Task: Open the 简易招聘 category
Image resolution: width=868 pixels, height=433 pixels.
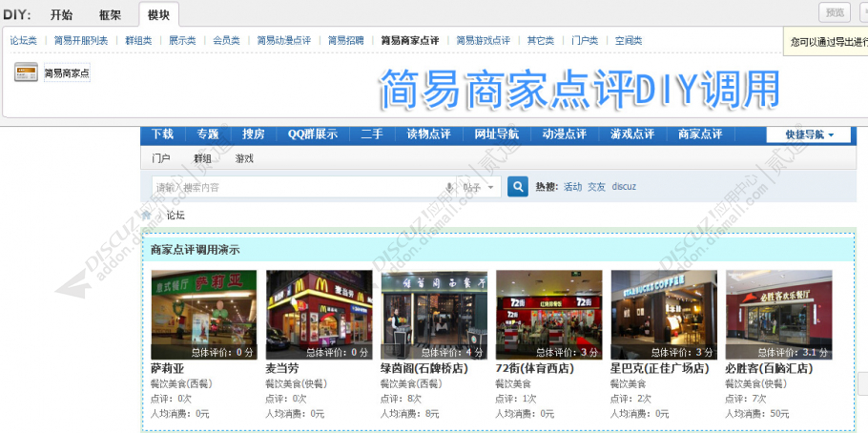Action: (x=346, y=40)
